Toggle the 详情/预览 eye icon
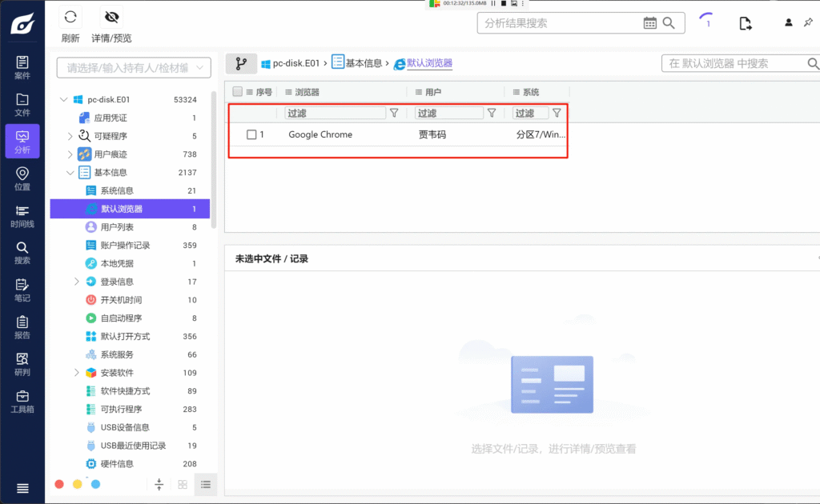This screenshot has height=504, width=820. (x=111, y=18)
